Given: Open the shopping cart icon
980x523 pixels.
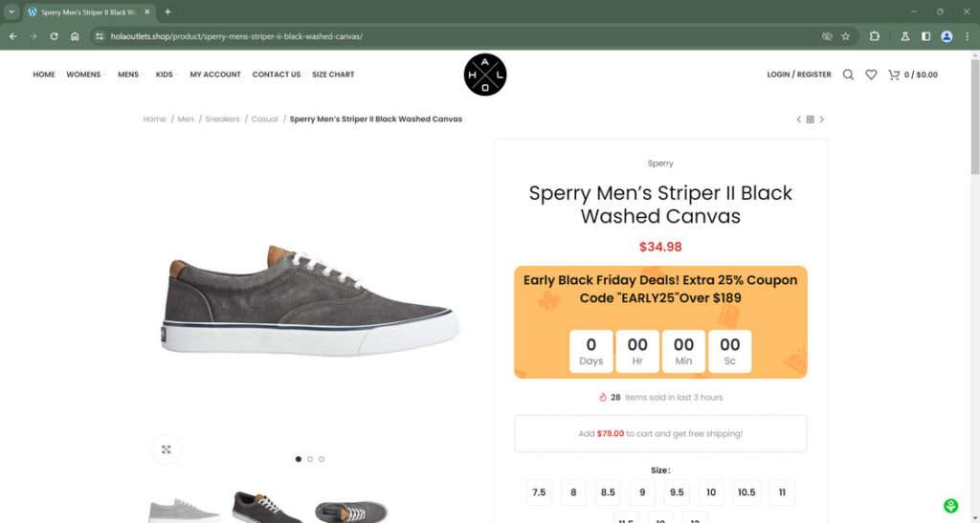Looking at the screenshot, I should pos(894,75).
